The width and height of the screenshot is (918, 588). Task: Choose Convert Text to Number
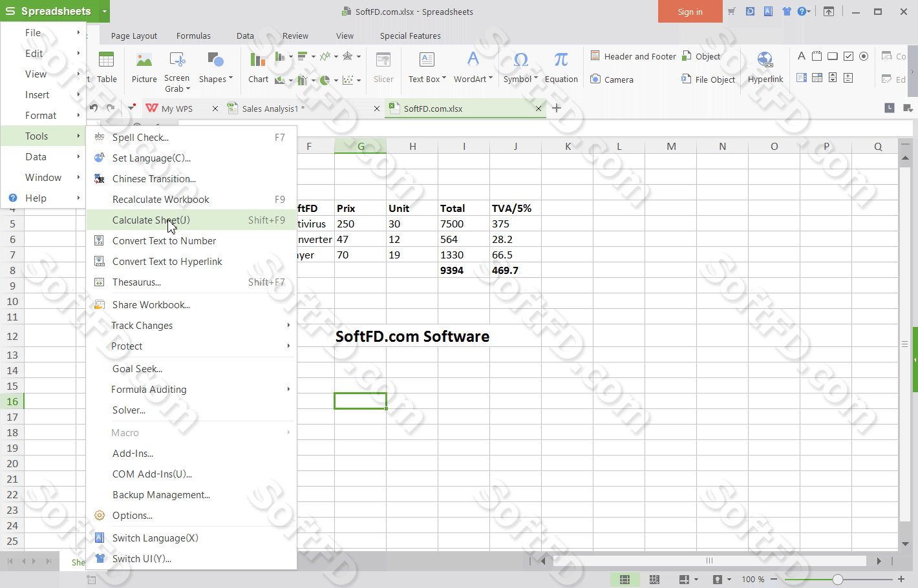coord(191,240)
